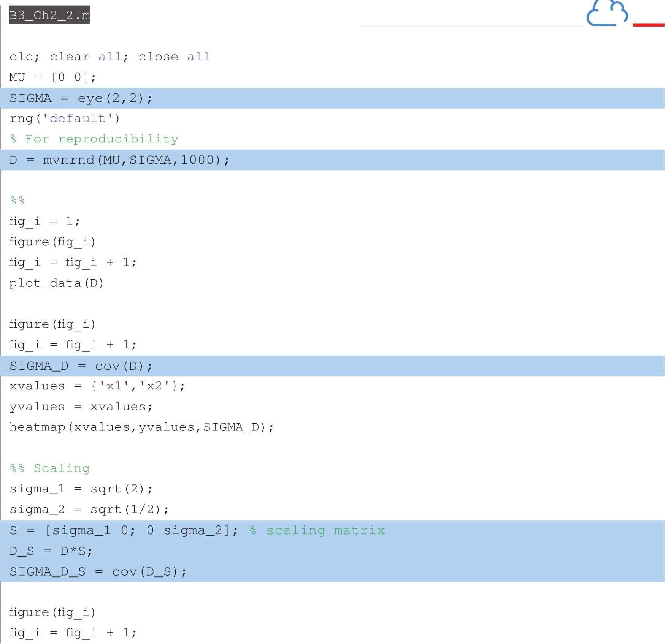The image size is (665, 644).
Task: Click the line 'D_S = D*S;'
Action: [x=51, y=551]
